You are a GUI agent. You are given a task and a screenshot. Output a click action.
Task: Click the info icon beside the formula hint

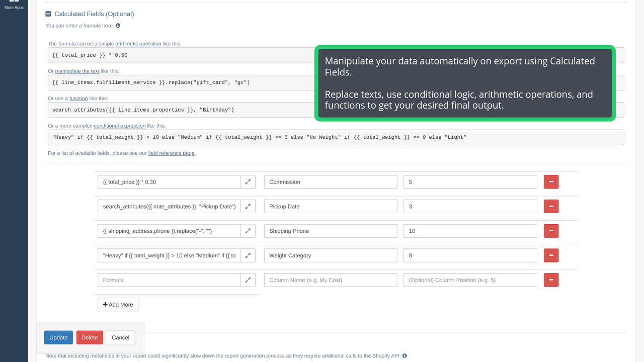click(117, 26)
